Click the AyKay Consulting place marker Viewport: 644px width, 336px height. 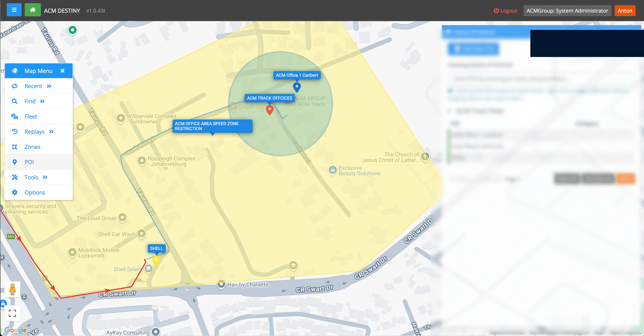[156, 331]
